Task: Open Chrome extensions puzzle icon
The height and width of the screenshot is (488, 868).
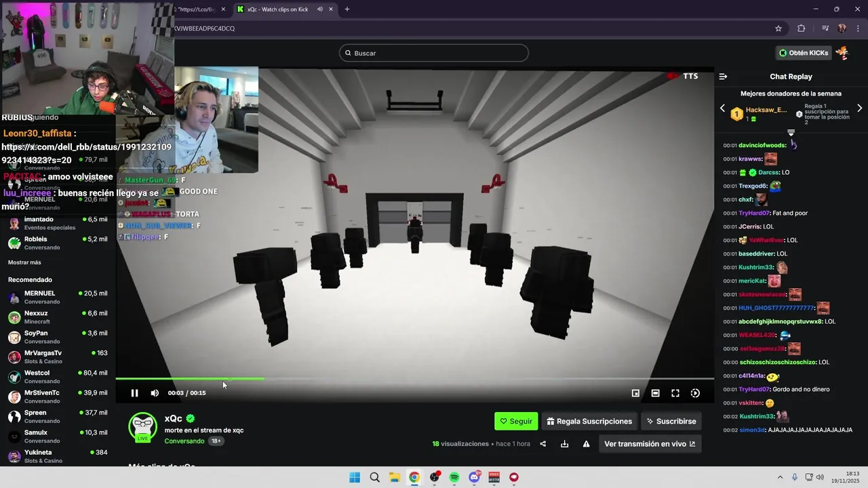Action: (x=802, y=28)
